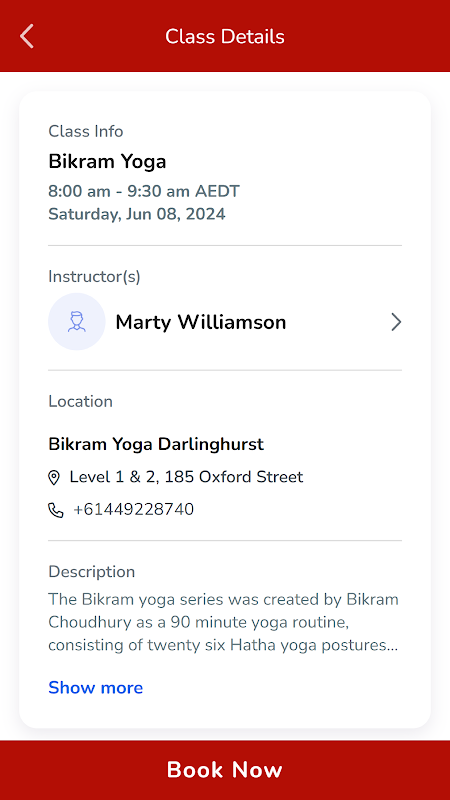Tap the instructor avatar icon
The height and width of the screenshot is (800, 450).
click(77, 321)
